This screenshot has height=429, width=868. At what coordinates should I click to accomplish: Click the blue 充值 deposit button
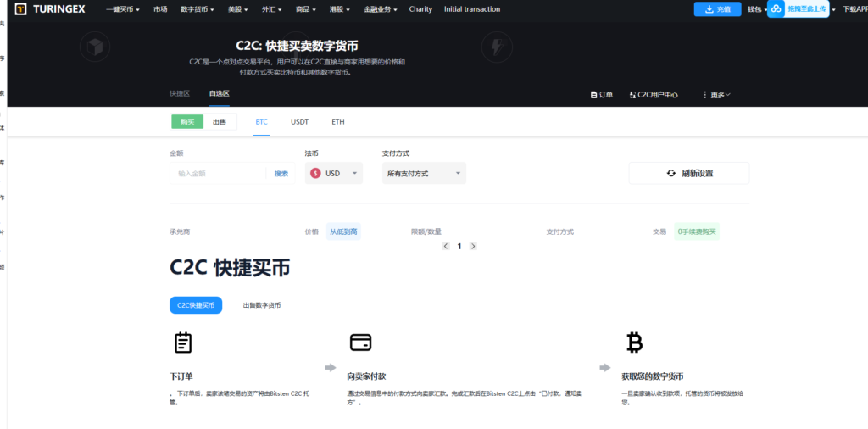pos(717,8)
